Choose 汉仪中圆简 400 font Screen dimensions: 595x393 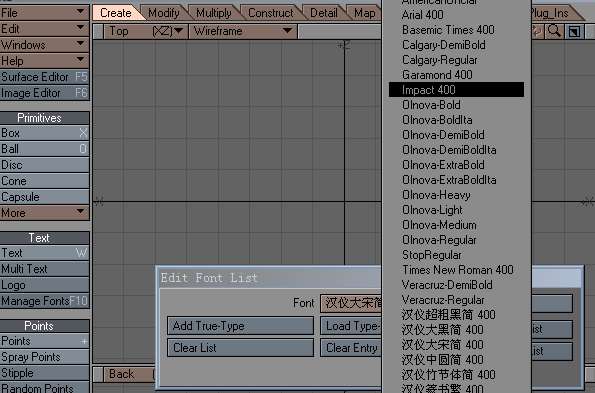tap(456, 359)
